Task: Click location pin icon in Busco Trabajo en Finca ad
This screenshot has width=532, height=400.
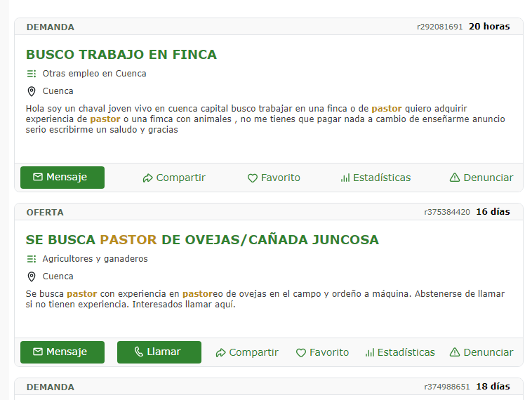Action: click(32, 92)
